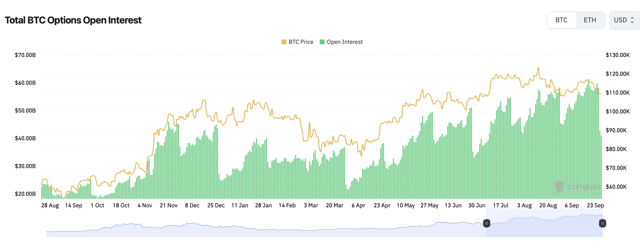Image resolution: width=644 pixels, height=249 pixels.
Task: Toggle the Open Interest series via its legend
Action: [x=345, y=42]
